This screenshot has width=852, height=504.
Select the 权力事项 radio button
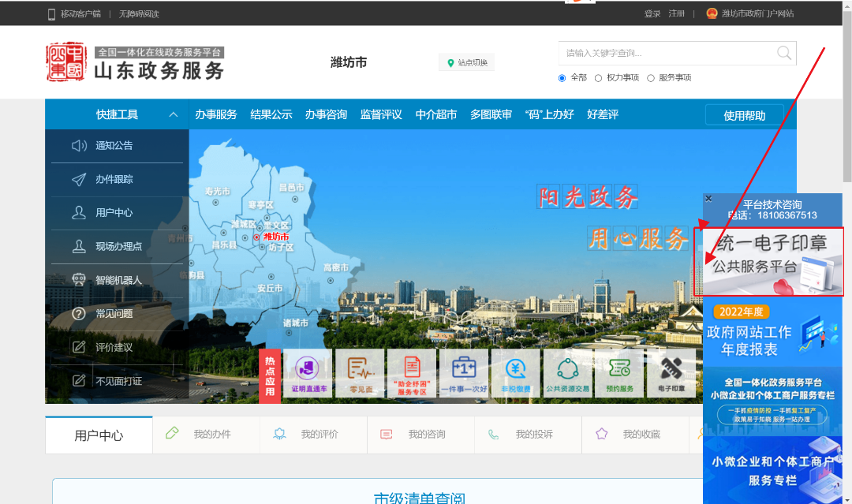[598, 78]
